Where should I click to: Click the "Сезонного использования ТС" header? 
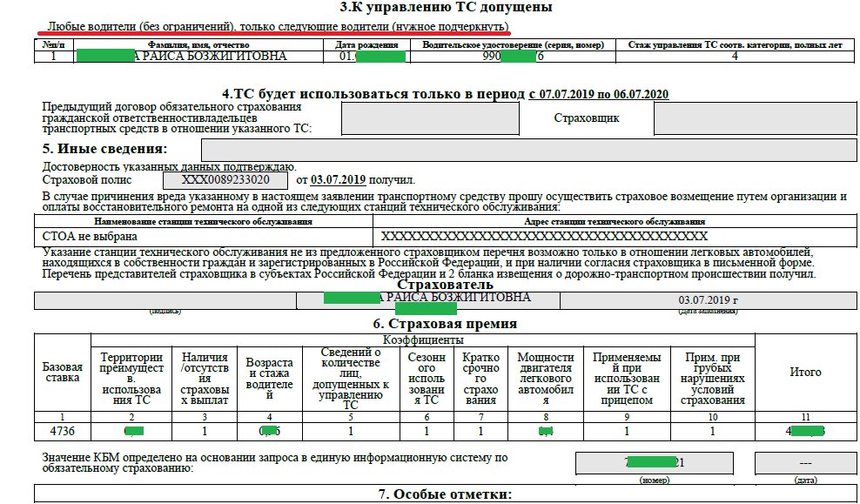[427, 379]
